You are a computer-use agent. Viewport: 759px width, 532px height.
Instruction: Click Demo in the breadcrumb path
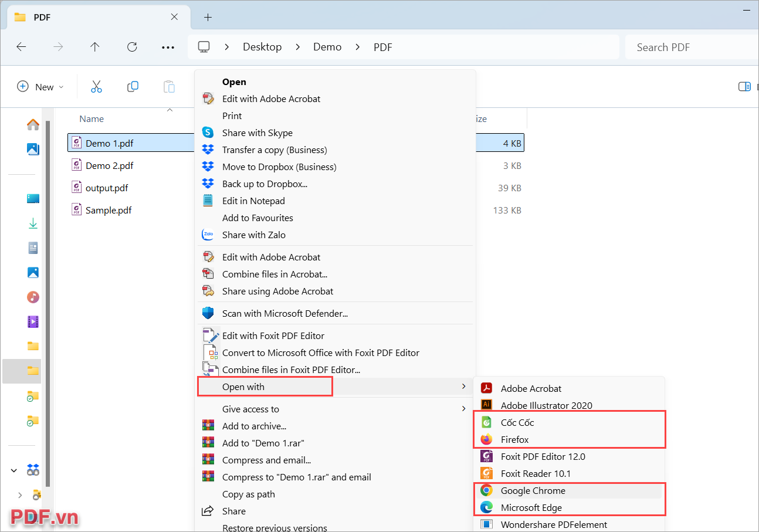[x=327, y=47]
